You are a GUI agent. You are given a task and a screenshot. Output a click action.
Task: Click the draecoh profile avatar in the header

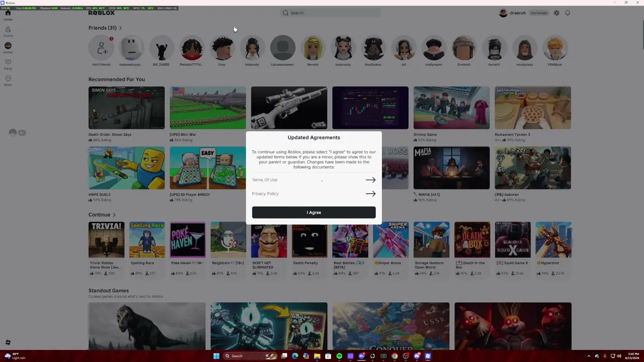(503, 13)
